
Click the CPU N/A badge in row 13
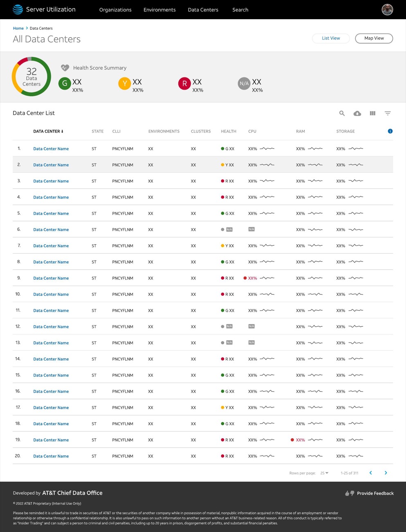(x=251, y=343)
